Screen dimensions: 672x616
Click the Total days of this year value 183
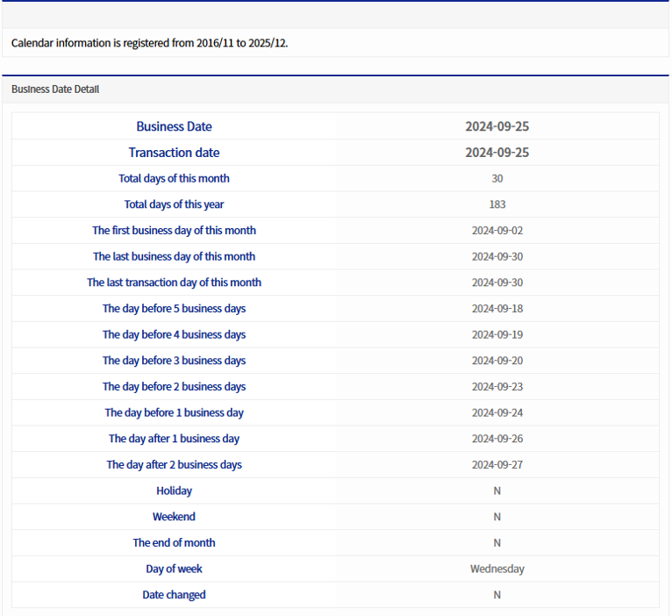497,204
